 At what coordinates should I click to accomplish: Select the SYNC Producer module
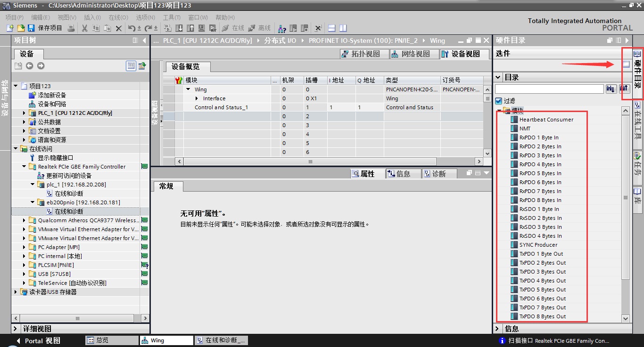point(538,245)
